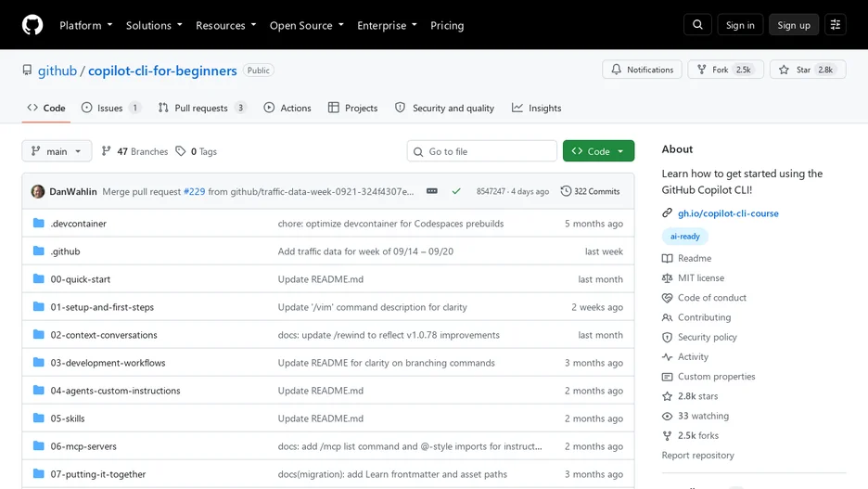Click the eye icon beside 33 watching
This screenshot has width=868, height=489.
[667, 416]
